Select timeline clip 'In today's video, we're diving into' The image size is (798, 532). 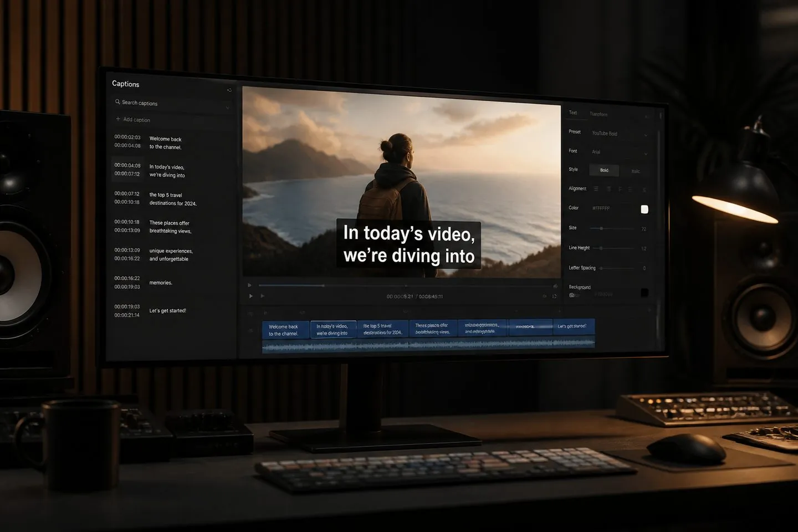[x=333, y=330]
